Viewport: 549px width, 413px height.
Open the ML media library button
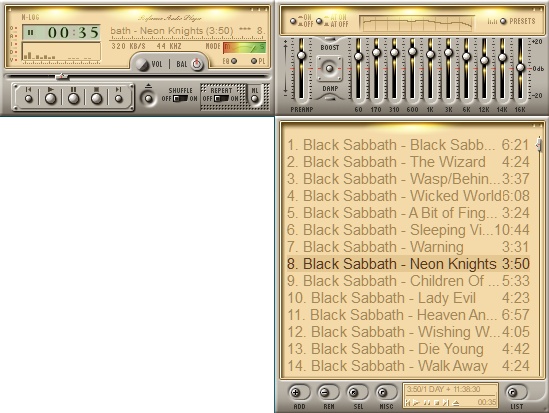point(255,99)
